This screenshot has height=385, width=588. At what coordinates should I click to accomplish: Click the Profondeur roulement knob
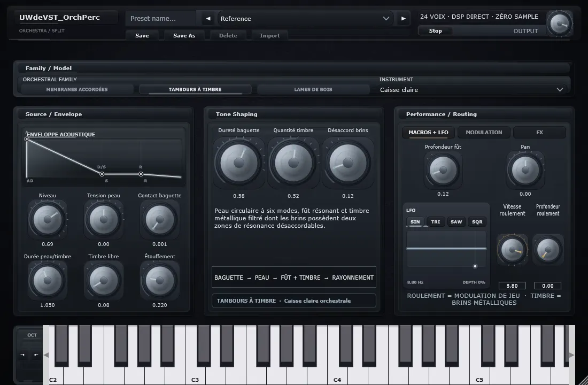point(548,250)
